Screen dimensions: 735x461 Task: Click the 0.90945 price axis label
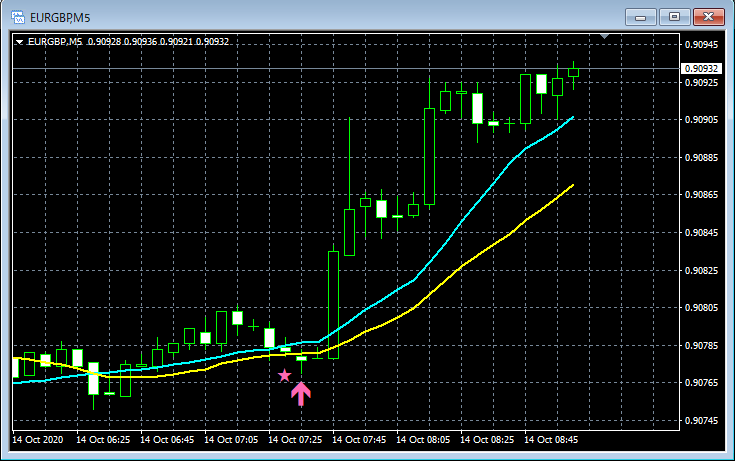click(x=701, y=45)
